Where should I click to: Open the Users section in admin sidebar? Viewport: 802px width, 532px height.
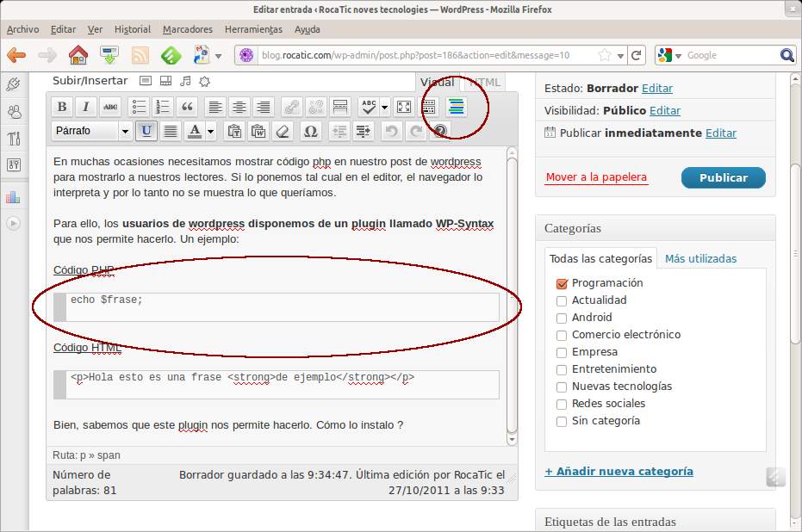[14, 111]
